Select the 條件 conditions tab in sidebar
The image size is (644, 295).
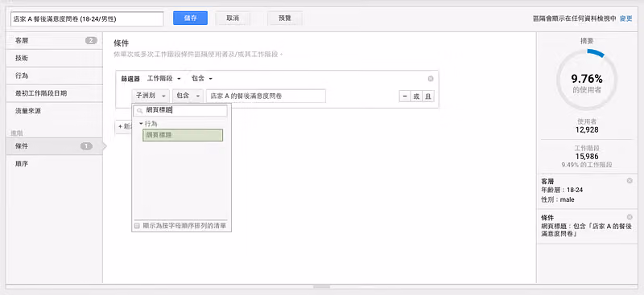[x=54, y=146]
